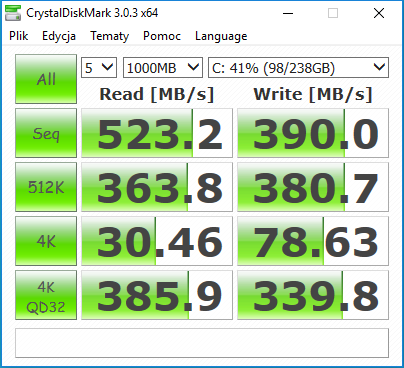The image size is (404, 368).
Task: Open the Edycja menu
Action: click(x=59, y=36)
